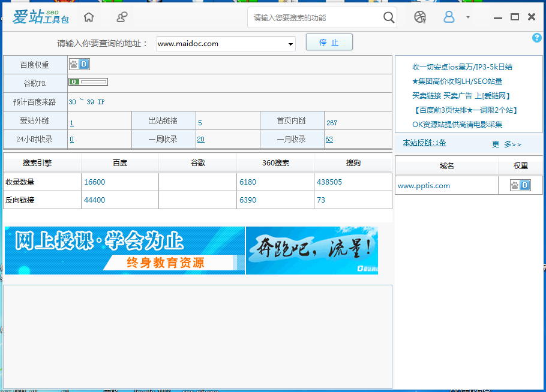Viewport: 546px width, 392px height.
Task: Click the Google PR rank bar
Action: (x=88, y=82)
